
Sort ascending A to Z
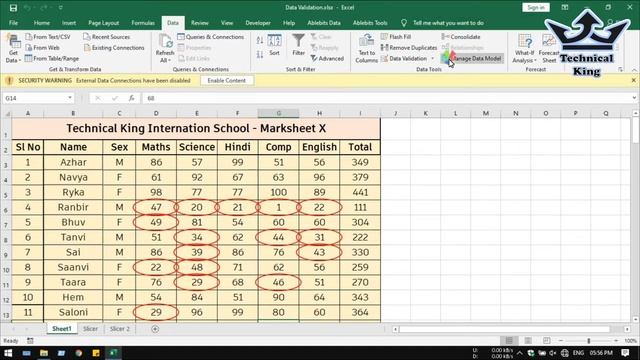(260, 40)
